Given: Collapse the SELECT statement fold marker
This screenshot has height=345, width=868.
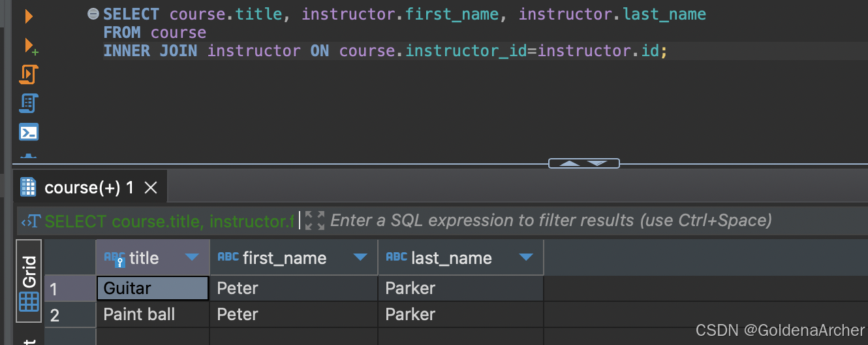Looking at the screenshot, I should (93, 14).
